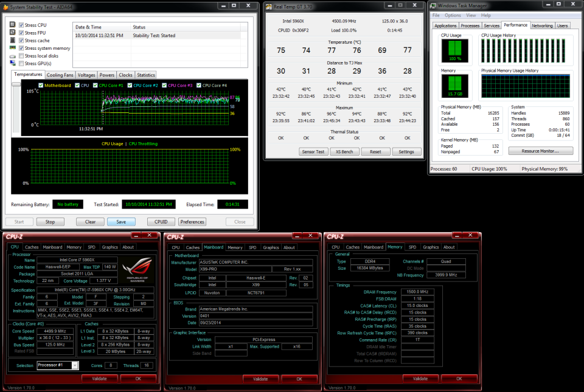Click the No battery indicator
Screen dimensions: 584x392
(x=68, y=204)
